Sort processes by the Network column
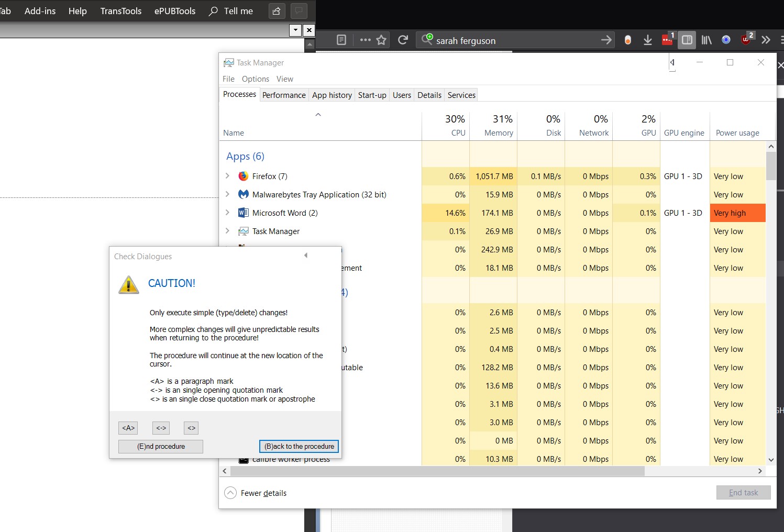The height and width of the screenshot is (532, 784). (x=589, y=126)
